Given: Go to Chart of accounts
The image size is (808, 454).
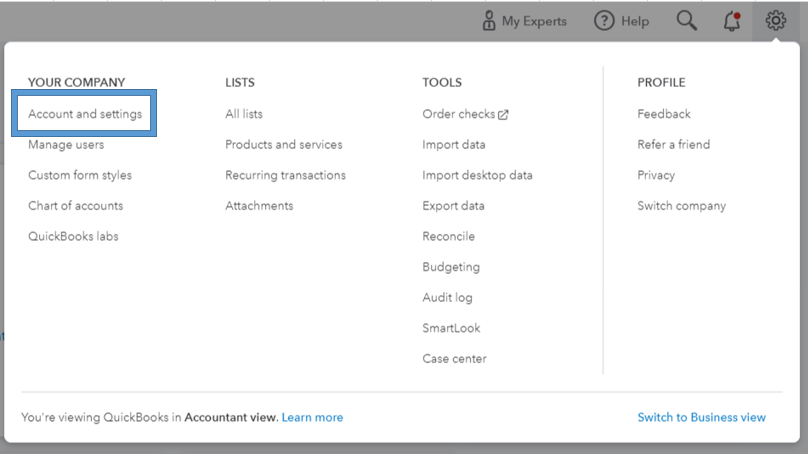Looking at the screenshot, I should tap(76, 206).
